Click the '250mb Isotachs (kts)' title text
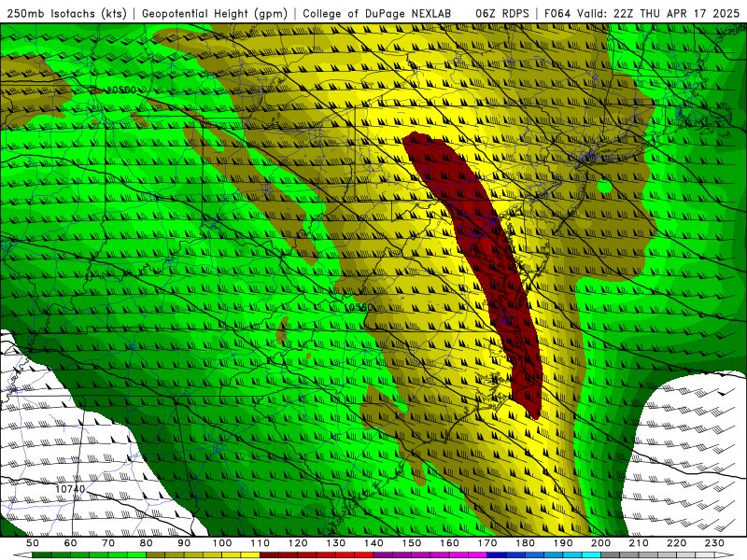This screenshot has height=560, width=747. (x=66, y=13)
